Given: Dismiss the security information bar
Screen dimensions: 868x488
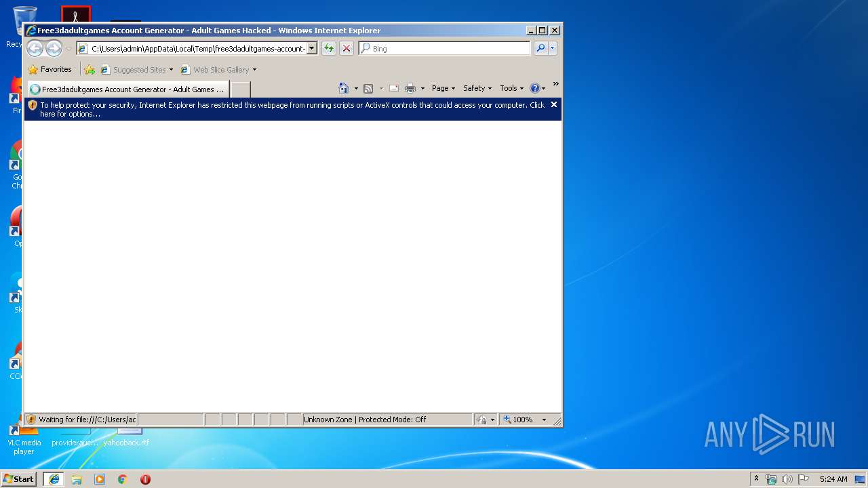Looking at the screenshot, I should [554, 104].
